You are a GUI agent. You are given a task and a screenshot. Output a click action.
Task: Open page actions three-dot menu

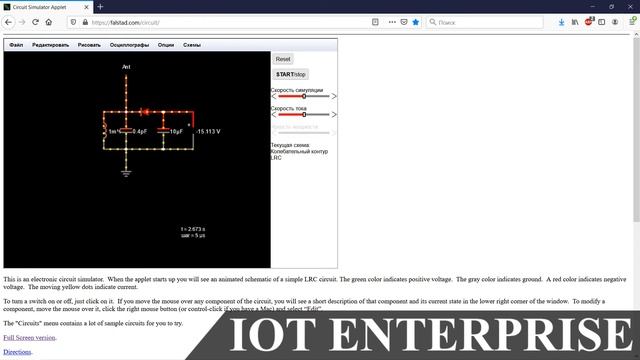[x=392, y=22]
